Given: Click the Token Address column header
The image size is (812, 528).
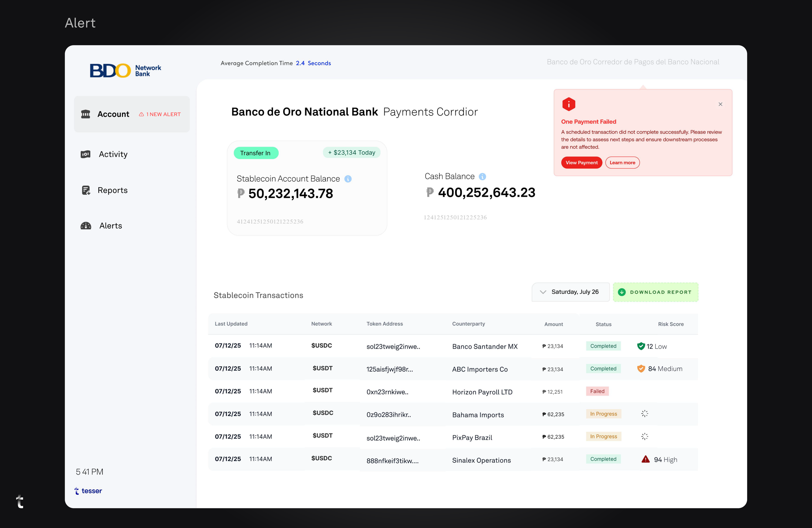Looking at the screenshot, I should tap(384, 324).
